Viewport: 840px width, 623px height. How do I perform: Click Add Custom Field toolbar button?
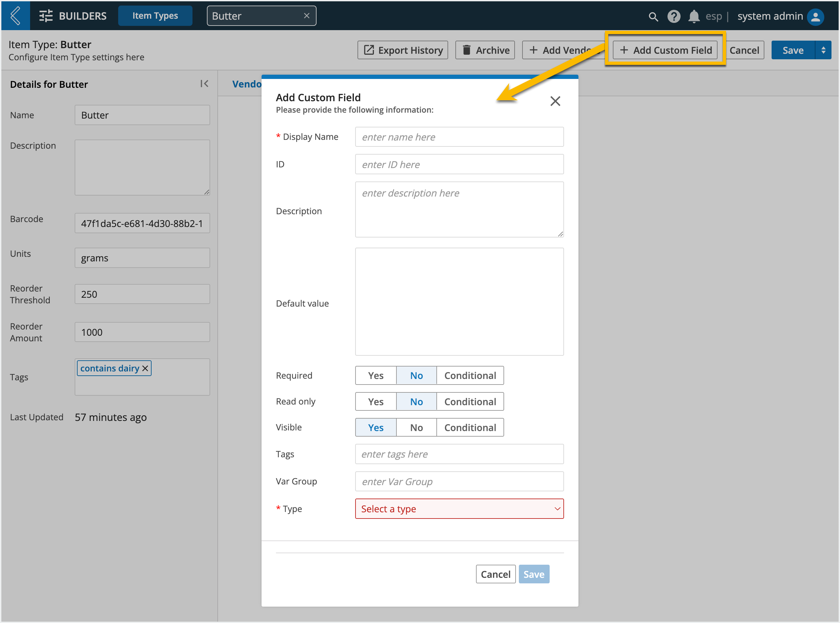(665, 50)
